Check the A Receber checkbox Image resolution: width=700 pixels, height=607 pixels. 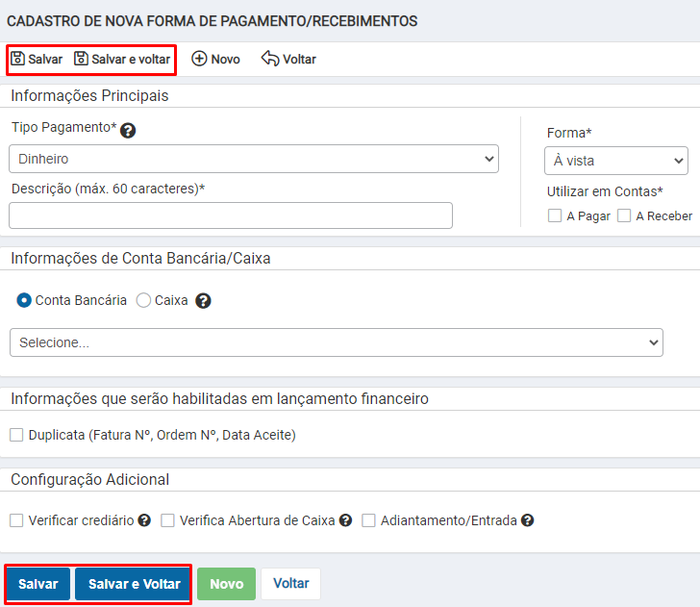pos(624,215)
